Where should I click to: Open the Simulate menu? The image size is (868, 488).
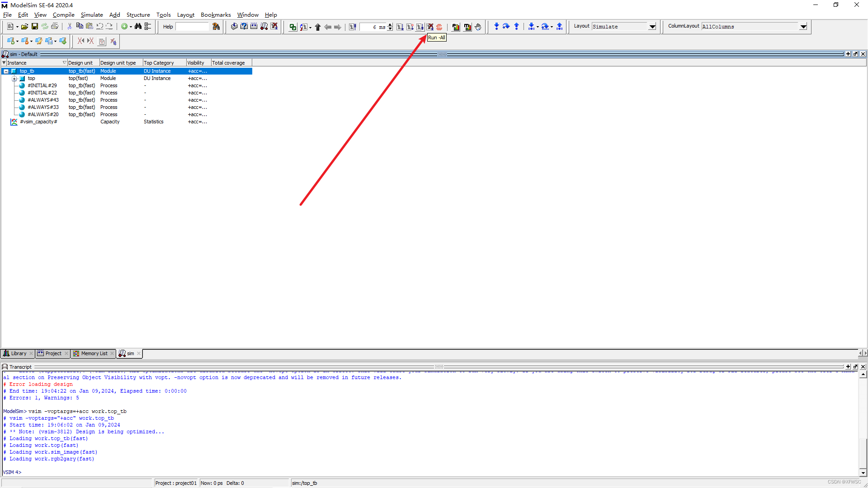[x=92, y=14]
